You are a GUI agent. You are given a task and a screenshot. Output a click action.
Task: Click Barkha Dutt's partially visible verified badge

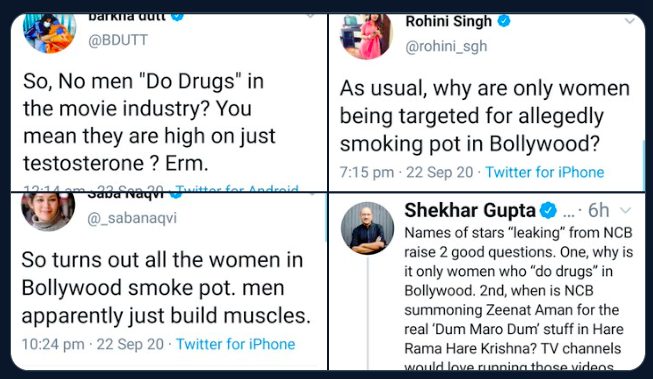click(x=178, y=17)
